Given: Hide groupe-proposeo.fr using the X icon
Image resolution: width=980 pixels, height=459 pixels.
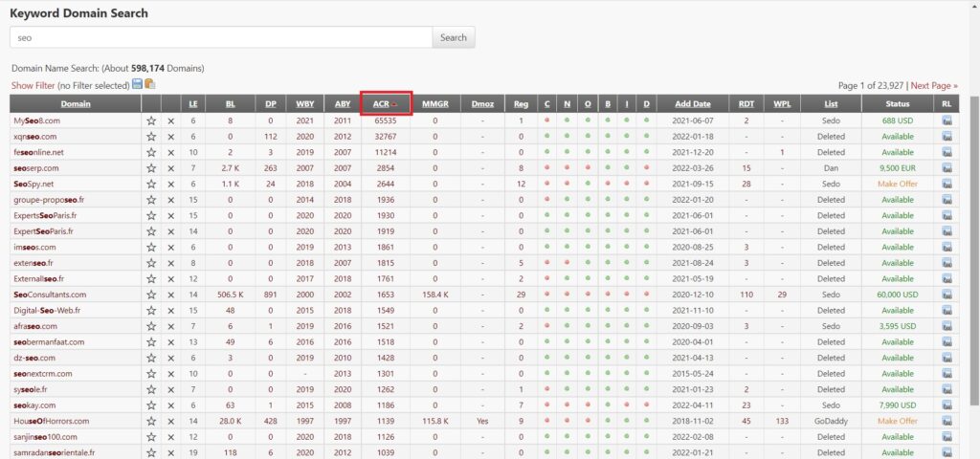Looking at the screenshot, I should point(170,200).
